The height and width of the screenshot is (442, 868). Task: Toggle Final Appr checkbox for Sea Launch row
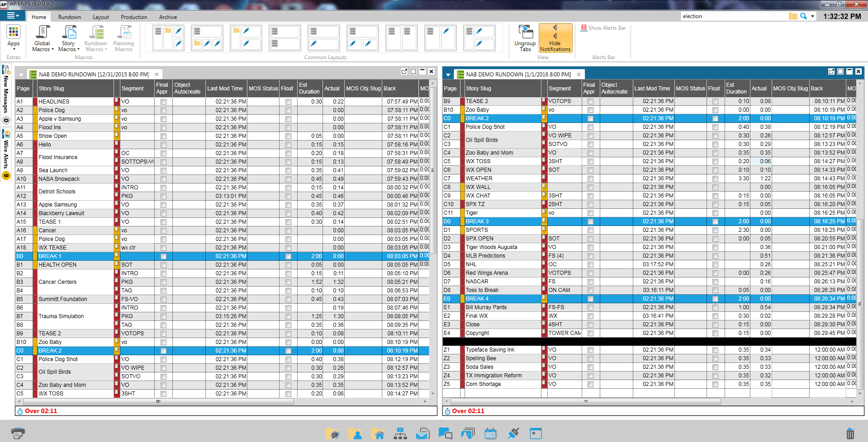pyautogui.click(x=163, y=170)
